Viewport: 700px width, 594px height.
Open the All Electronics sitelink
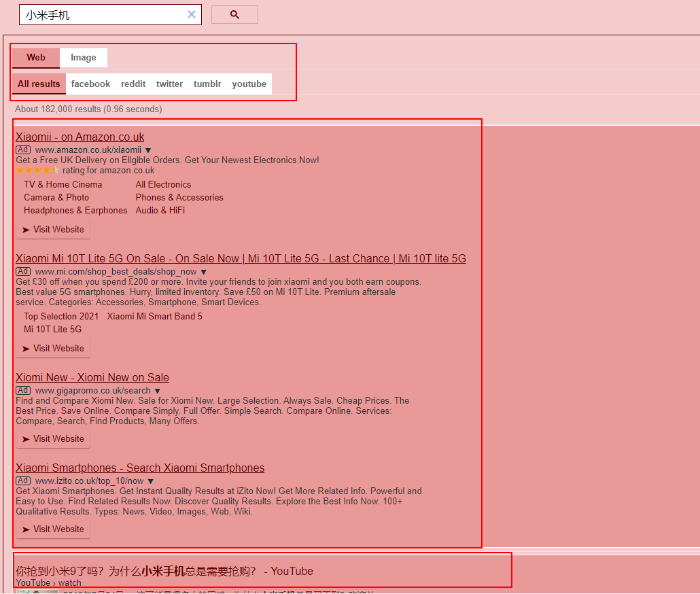pyautogui.click(x=163, y=184)
